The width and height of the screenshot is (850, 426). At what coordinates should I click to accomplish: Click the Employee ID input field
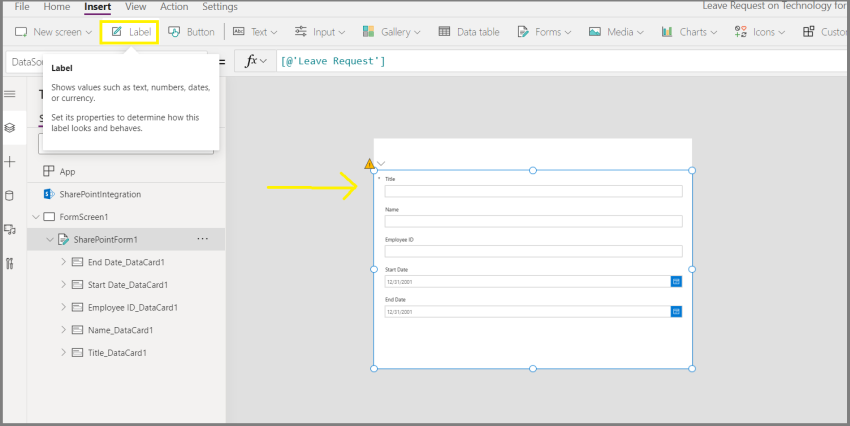point(533,251)
